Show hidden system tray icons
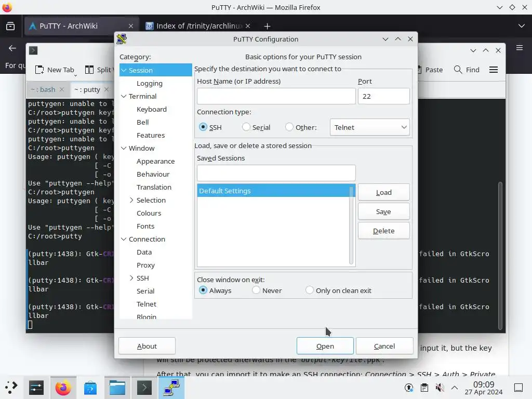 (x=455, y=388)
